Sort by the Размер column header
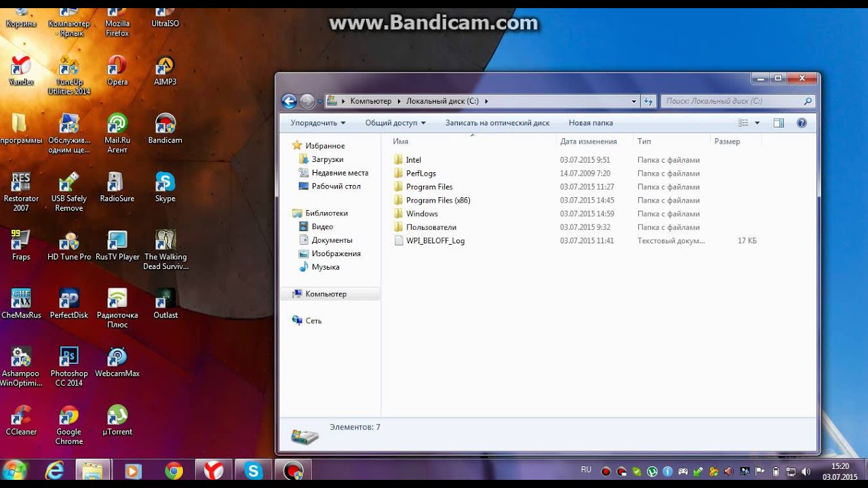The image size is (868, 488). (736, 142)
